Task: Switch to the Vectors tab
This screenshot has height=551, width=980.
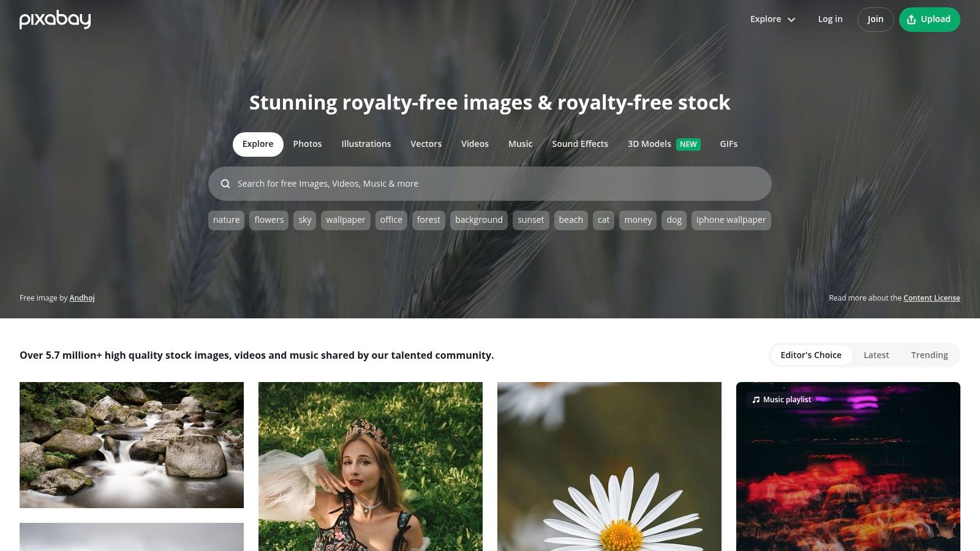Action: tap(426, 144)
